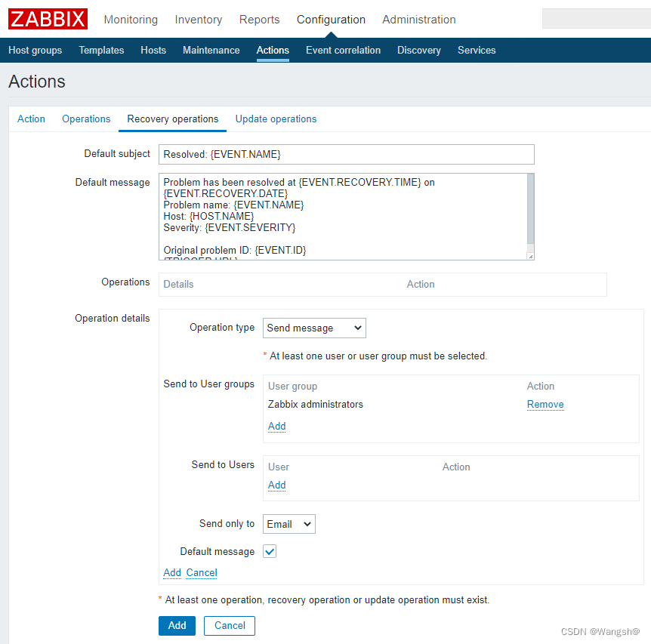Click the blue Add button at bottom
The image size is (651, 644).
coord(176,625)
